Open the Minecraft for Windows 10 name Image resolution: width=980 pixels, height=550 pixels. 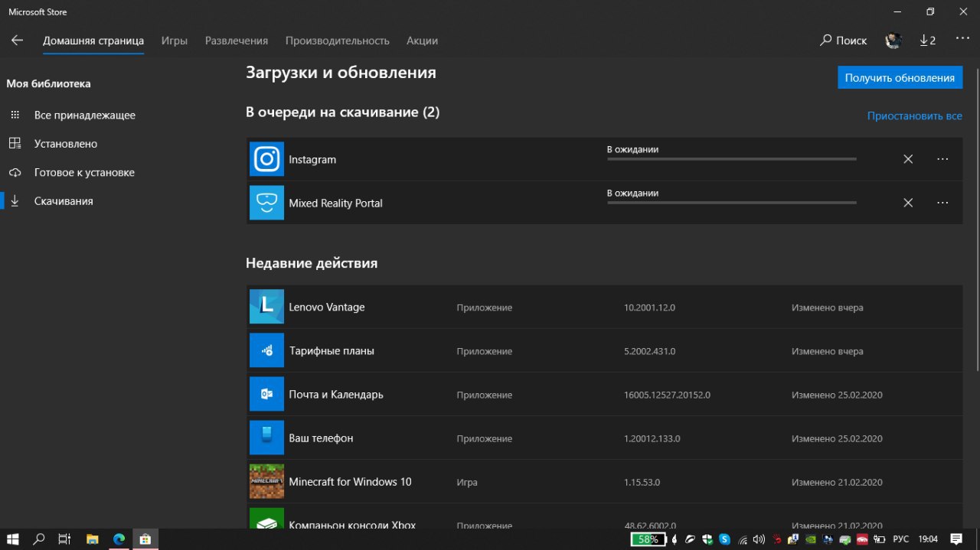[350, 481]
